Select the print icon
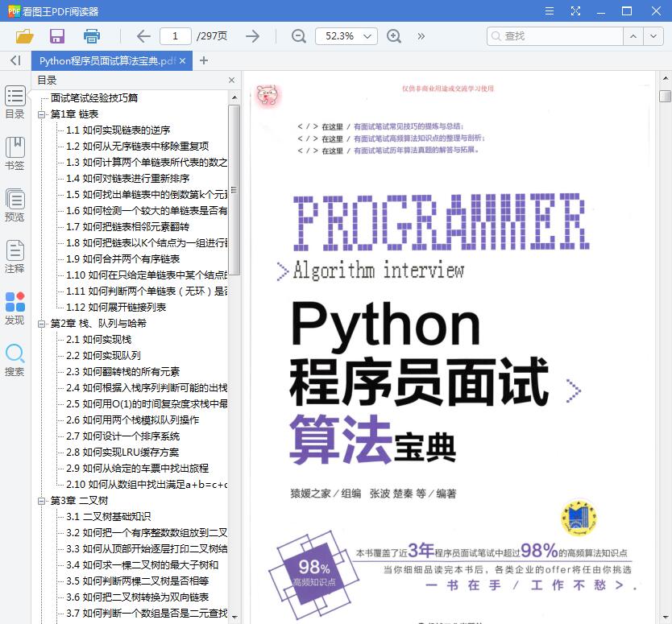Viewport: 672px width, 624px height. pyautogui.click(x=90, y=36)
